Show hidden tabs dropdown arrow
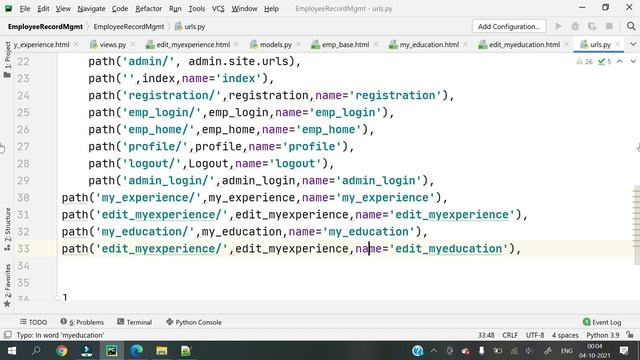The image size is (640, 360). [633, 44]
